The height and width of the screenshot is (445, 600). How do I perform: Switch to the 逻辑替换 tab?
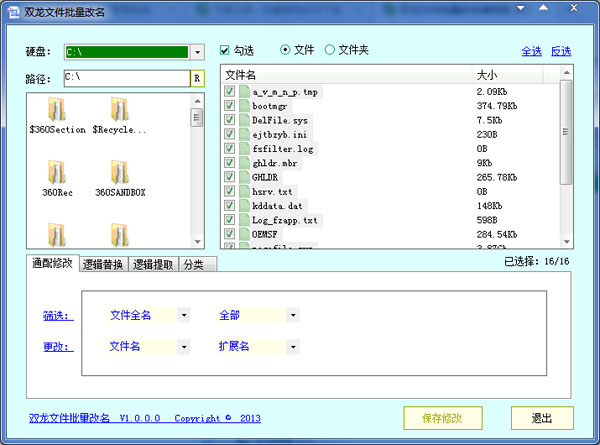tap(103, 264)
